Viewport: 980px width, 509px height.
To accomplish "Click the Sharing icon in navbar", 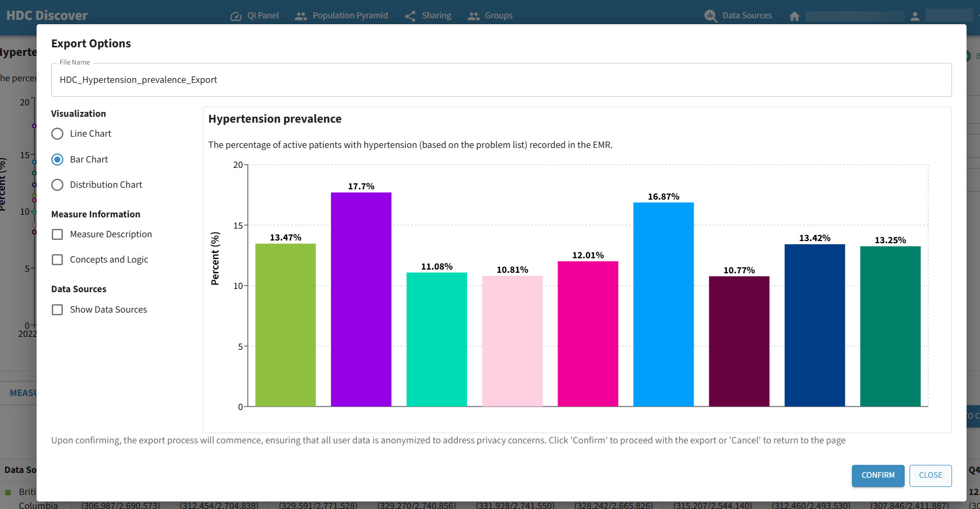I will tap(411, 16).
